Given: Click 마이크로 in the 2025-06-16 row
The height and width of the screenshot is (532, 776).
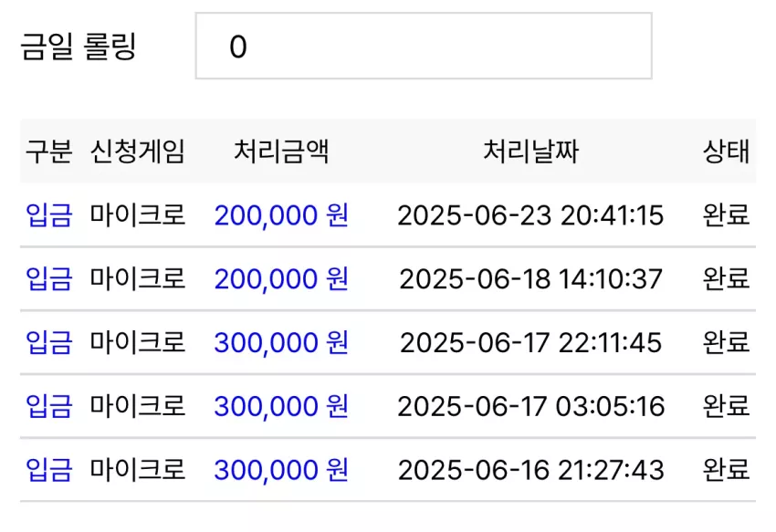Looking at the screenshot, I should click(x=138, y=470).
